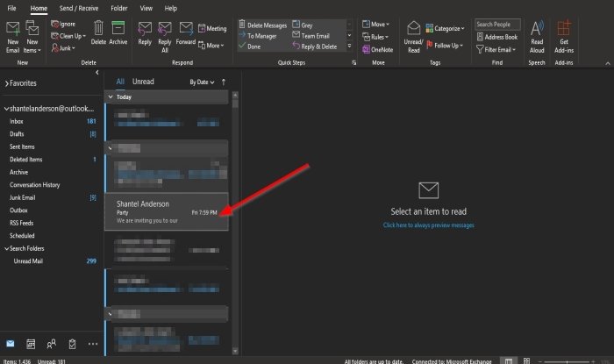Viewport: 614px width, 364px height.
Task: Switch to the Home tab
Action: click(x=39, y=8)
